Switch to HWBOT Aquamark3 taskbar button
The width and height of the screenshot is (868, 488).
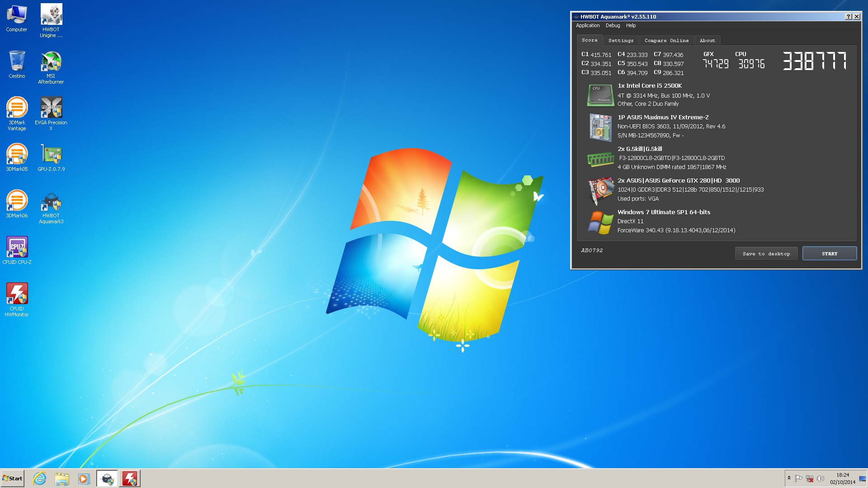107,479
